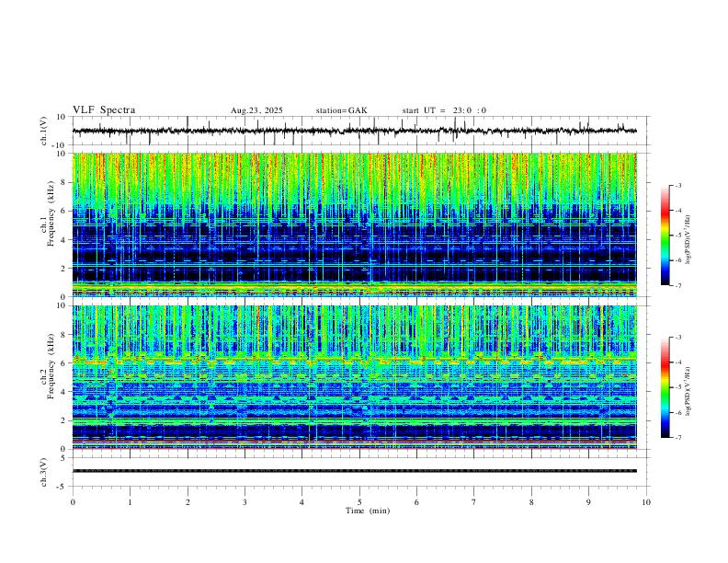Click the '7' tick on the time axis

tap(474, 502)
